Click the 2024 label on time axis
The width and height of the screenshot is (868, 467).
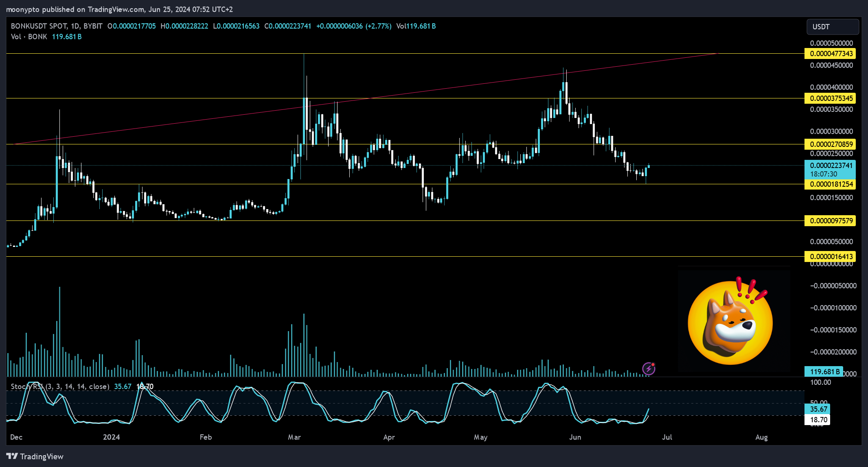(x=112, y=437)
